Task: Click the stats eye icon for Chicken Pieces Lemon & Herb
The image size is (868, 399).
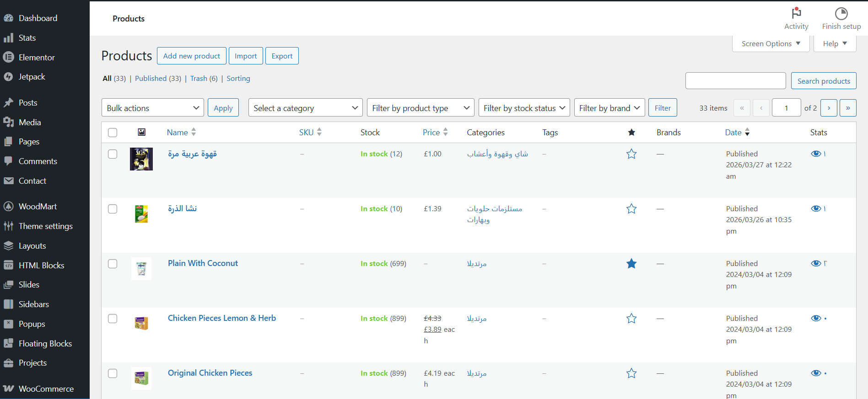Action: [816, 319]
